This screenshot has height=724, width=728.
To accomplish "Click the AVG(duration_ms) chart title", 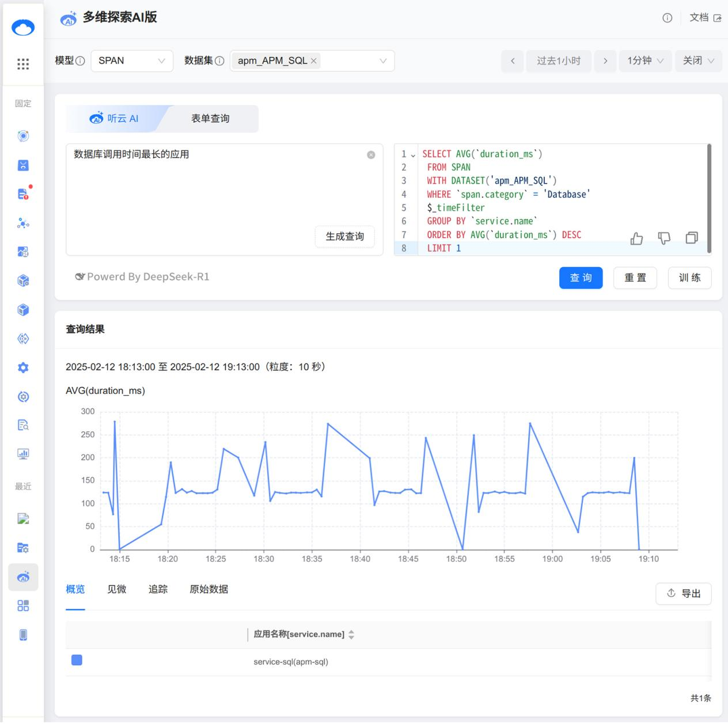I will coord(105,391).
